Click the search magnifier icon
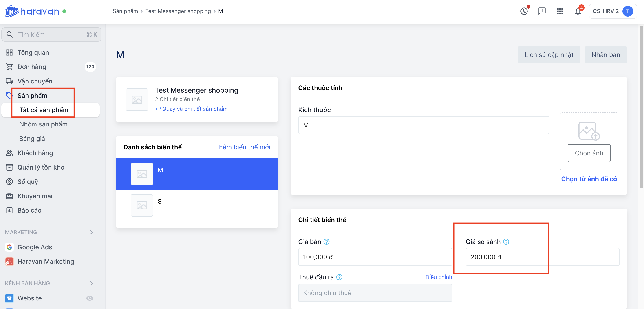The image size is (644, 309). (x=10, y=35)
